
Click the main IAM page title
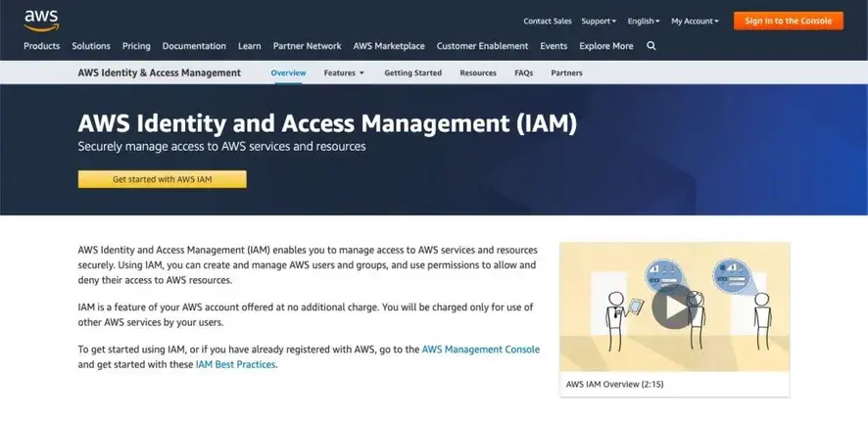tap(327, 123)
